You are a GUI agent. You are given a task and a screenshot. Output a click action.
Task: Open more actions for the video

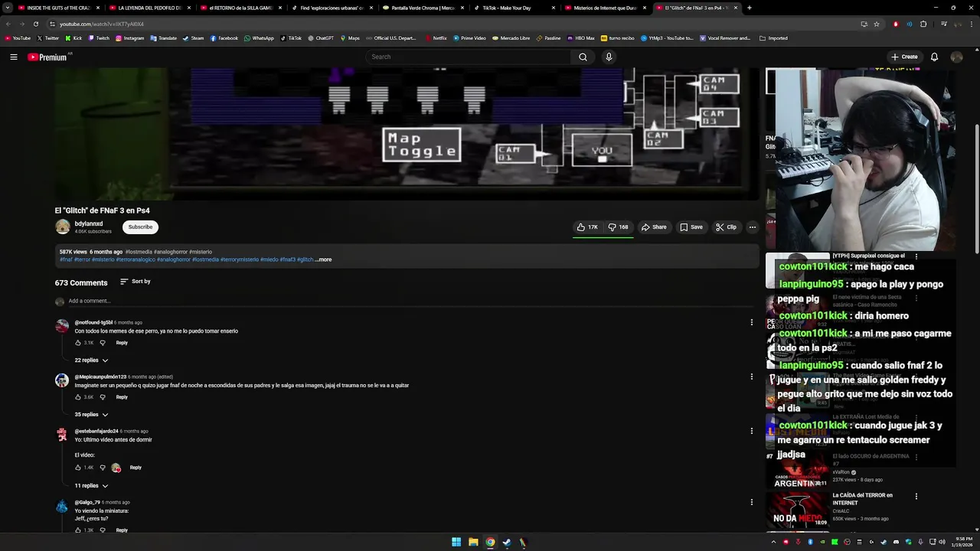pos(753,227)
